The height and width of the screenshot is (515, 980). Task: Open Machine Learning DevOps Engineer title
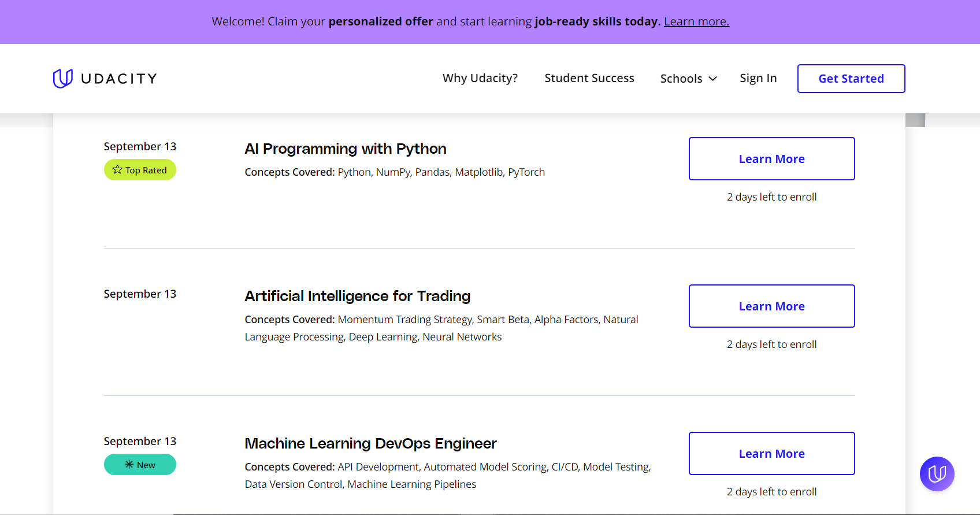tap(370, 444)
